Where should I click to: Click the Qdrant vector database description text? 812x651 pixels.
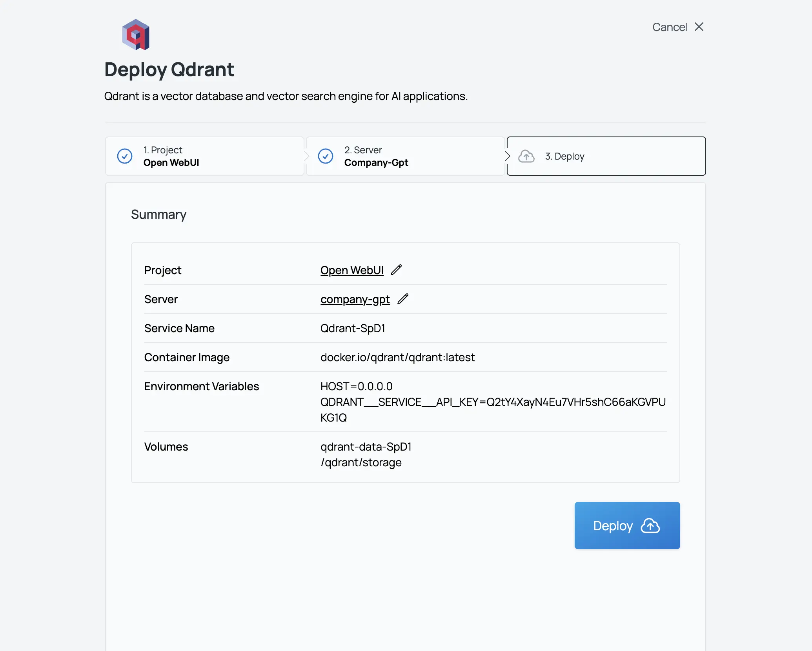tap(286, 96)
